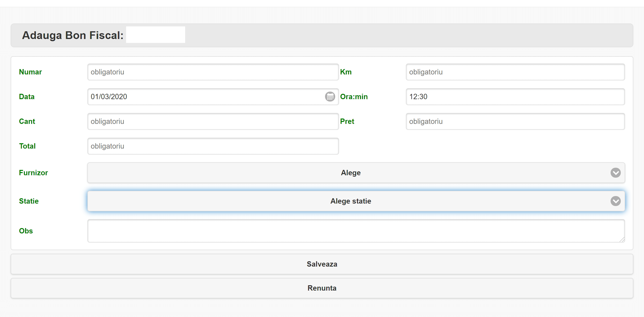Image resolution: width=644 pixels, height=317 pixels.
Task: Click the 'Adauga Bon Fiscal:' heading
Action: (73, 35)
